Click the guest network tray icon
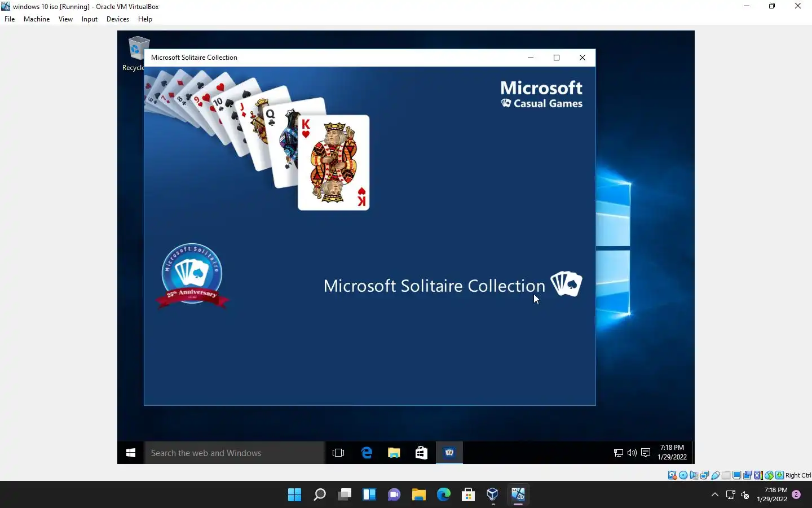 (618, 453)
